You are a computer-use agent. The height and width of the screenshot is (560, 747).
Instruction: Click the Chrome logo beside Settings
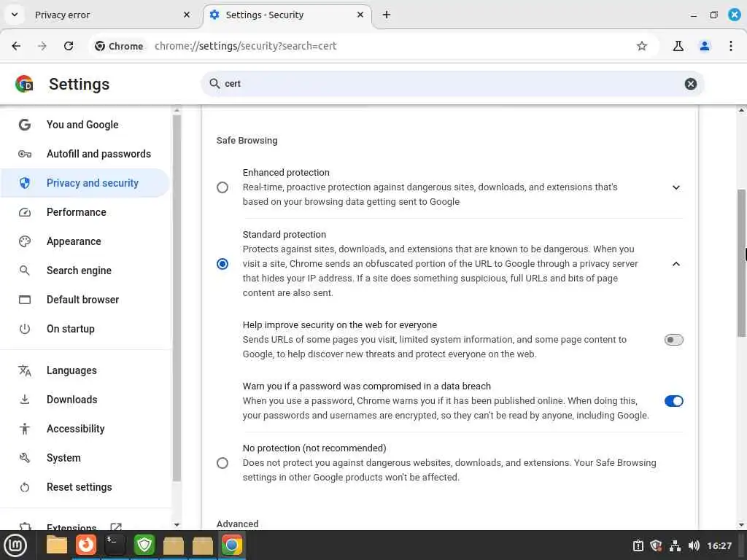click(x=24, y=84)
